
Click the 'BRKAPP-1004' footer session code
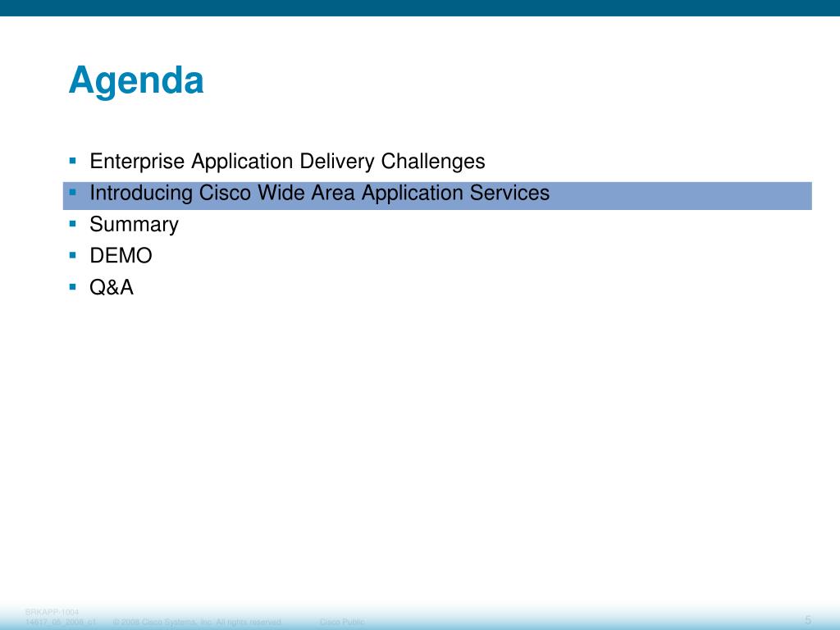coord(52,612)
